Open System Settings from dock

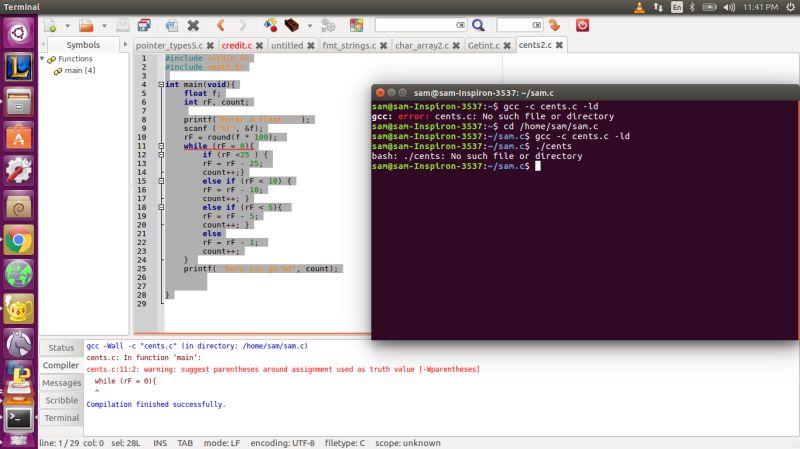tap(19, 171)
